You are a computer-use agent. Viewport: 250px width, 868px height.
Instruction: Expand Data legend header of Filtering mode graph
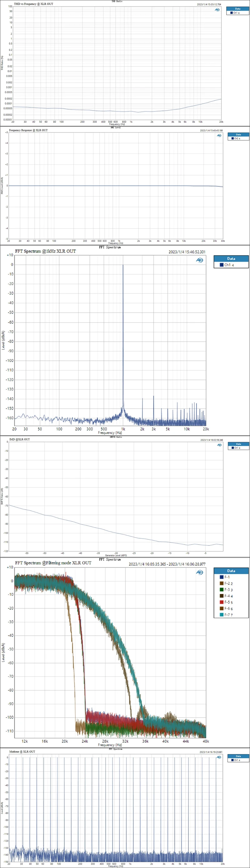coord(231,571)
